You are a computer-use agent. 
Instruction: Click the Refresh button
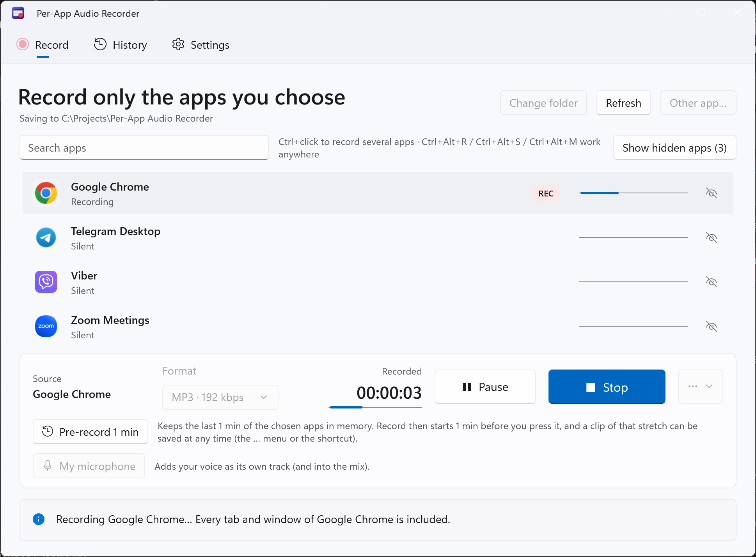pyautogui.click(x=623, y=103)
